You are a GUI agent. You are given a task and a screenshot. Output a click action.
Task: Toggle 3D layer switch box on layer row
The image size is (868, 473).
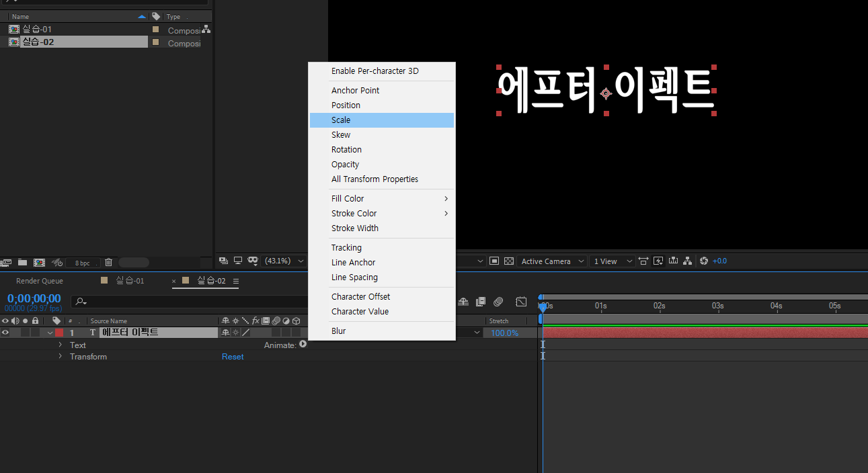coord(296,333)
